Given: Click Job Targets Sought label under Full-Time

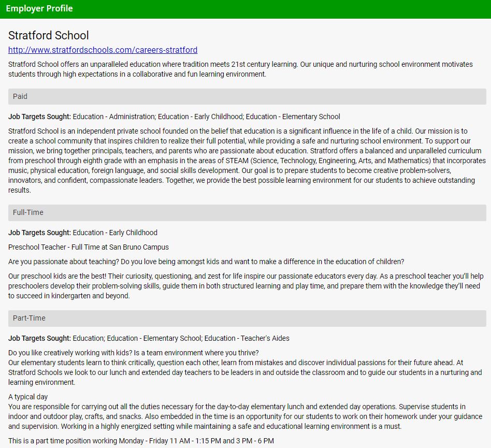Looking at the screenshot, I should point(39,233).
